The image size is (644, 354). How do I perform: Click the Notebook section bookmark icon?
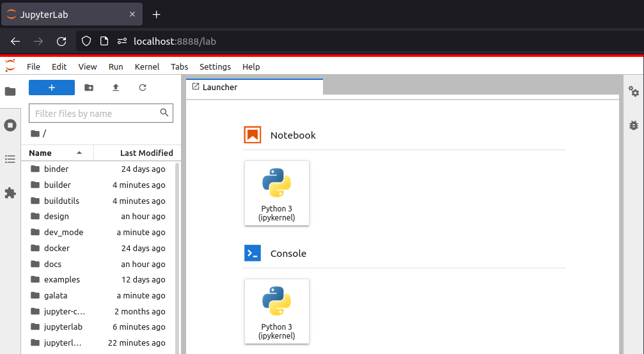(x=253, y=135)
